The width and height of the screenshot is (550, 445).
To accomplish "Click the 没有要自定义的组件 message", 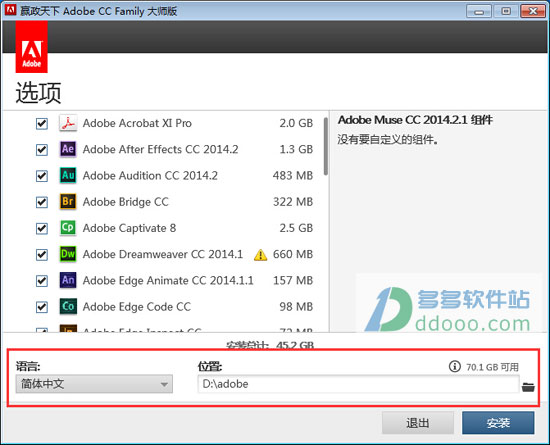I will 388,140.
